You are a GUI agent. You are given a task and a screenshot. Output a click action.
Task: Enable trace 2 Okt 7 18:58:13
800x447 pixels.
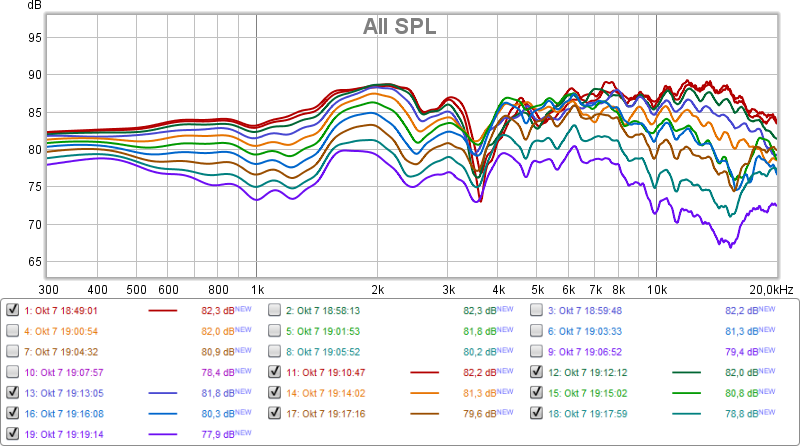pos(275,311)
